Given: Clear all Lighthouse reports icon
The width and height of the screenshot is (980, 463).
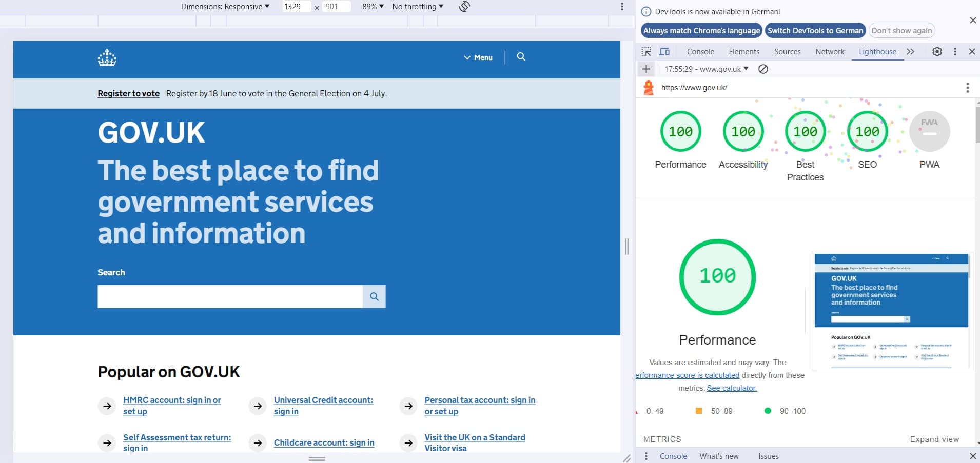Looking at the screenshot, I should click(x=763, y=69).
